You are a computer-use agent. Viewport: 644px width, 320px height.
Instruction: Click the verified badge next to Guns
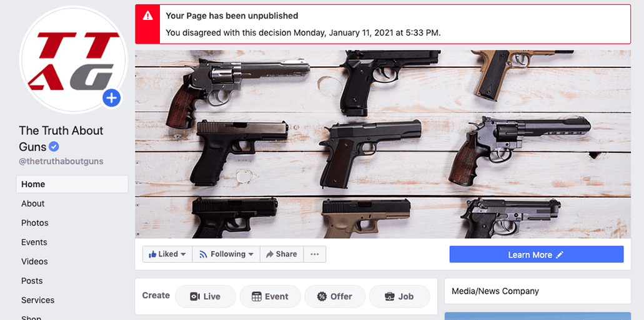pos(54,146)
